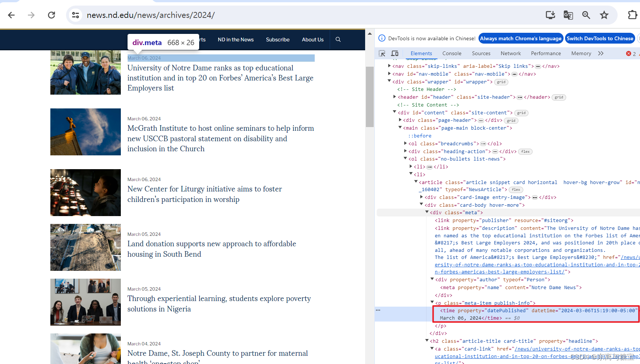Bookmark this page with star icon

(x=604, y=15)
